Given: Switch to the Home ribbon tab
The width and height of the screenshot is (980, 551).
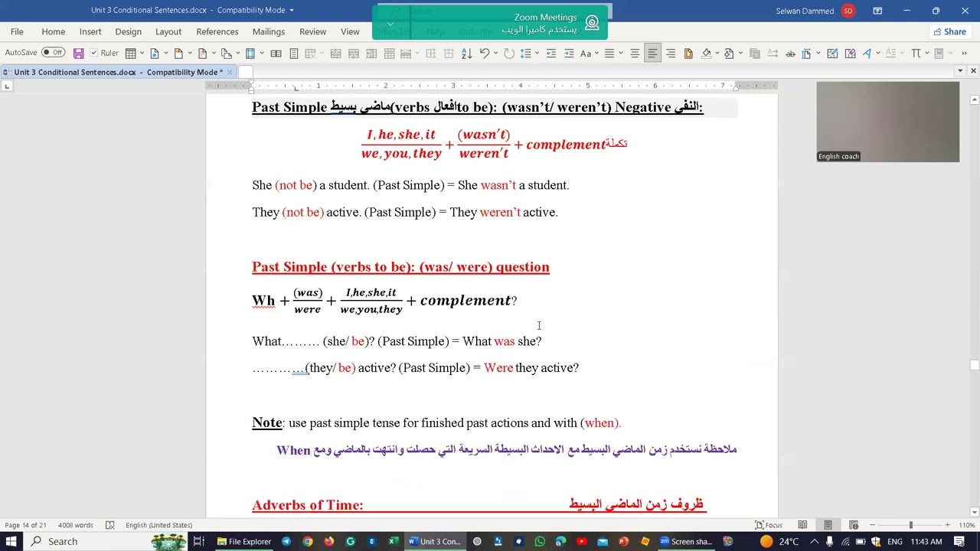Looking at the screenshot, I should click(53, 31).
